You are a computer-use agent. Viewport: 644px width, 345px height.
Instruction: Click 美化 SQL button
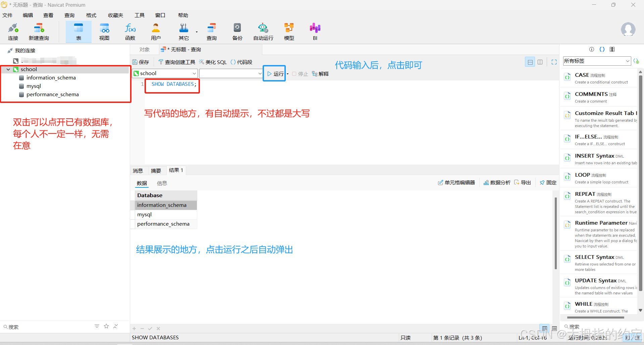pos(213,62)
